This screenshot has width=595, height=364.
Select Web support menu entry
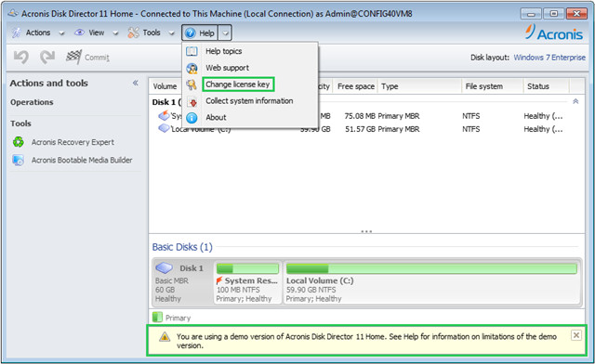(227, 68)
